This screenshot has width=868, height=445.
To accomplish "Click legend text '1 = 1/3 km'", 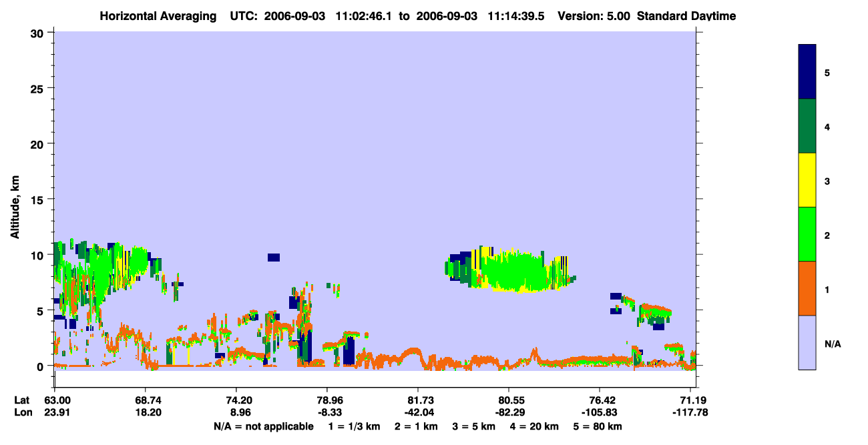I will tap(355, 426).
